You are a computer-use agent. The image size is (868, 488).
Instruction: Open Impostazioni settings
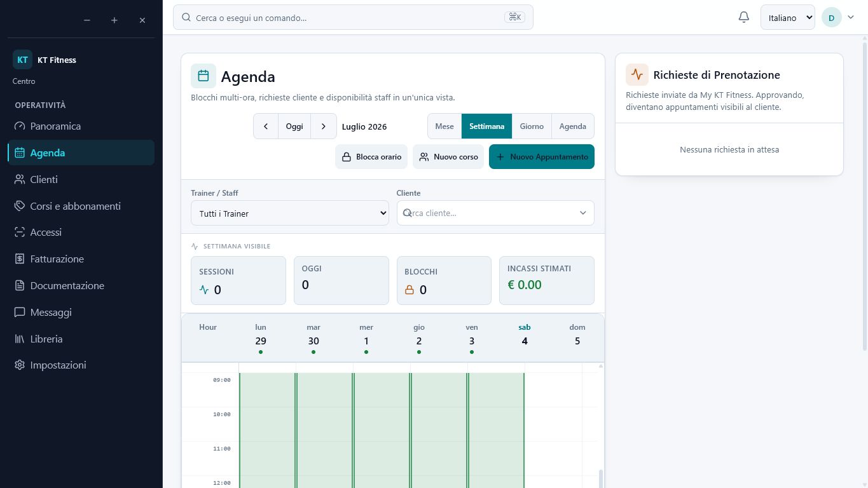pos(81,365)
